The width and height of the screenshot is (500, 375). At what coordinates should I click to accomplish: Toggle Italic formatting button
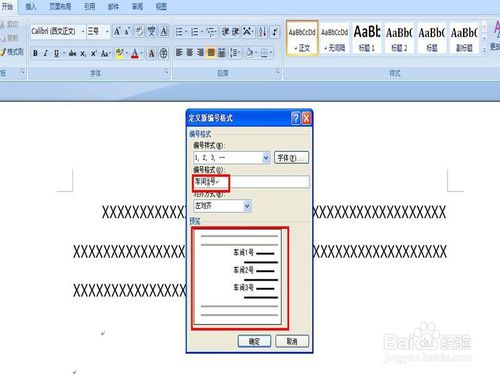pos(46,53)
